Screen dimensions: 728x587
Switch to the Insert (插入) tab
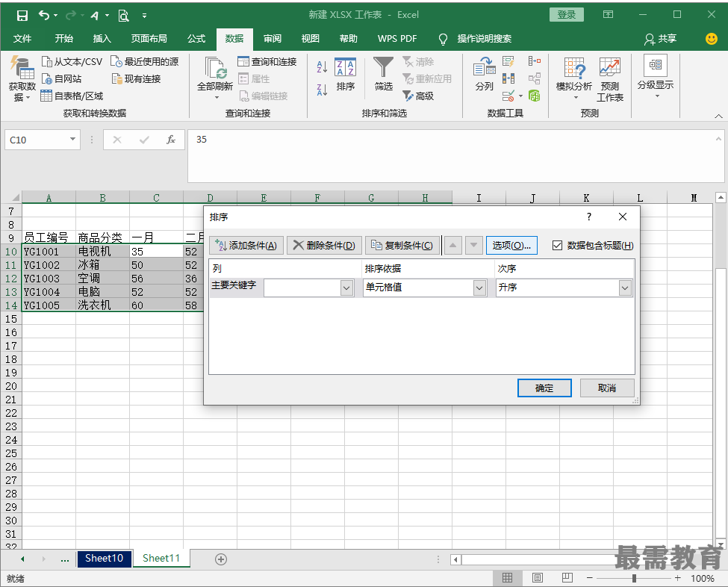pyautogui.click(x=102, y=39)
